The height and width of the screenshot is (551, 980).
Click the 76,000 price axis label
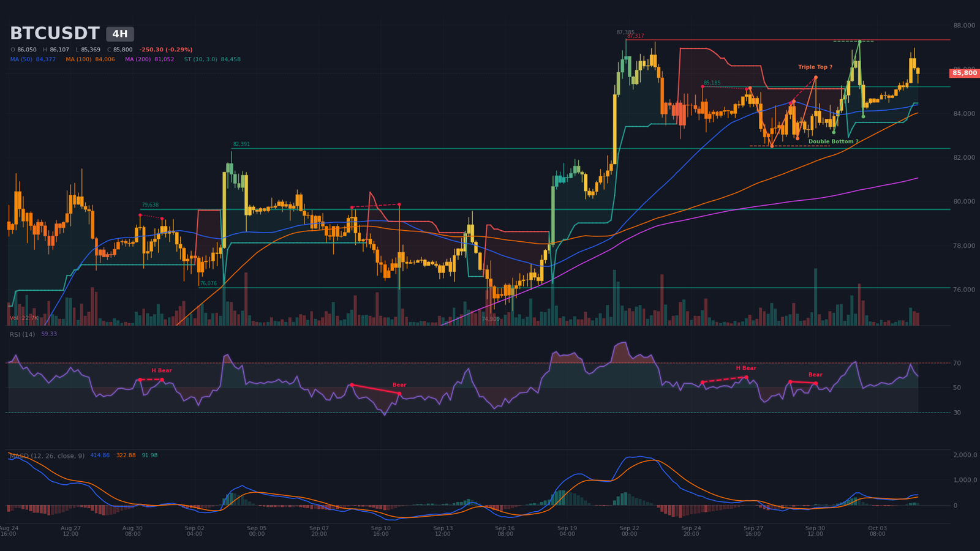(964, 290)
